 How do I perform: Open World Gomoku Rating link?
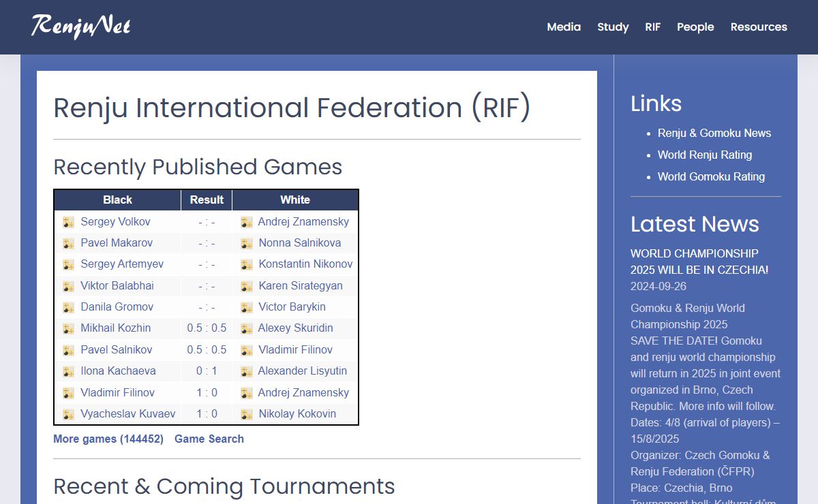[x=711, y=176]
